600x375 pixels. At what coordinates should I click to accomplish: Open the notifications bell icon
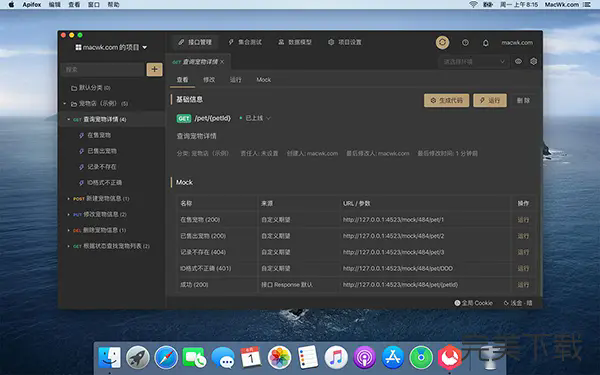pos(486,43)
